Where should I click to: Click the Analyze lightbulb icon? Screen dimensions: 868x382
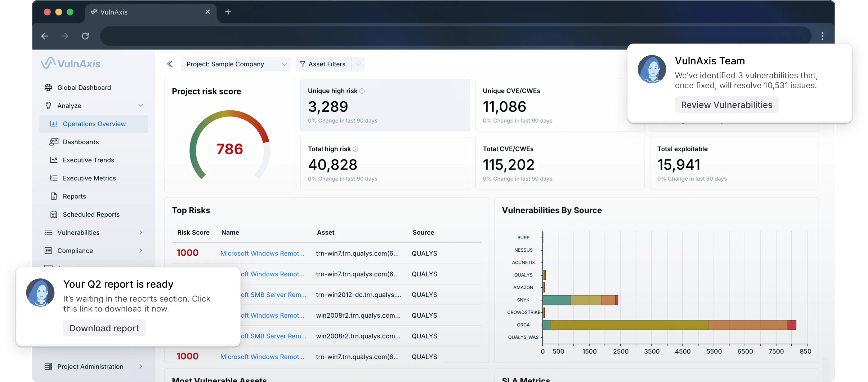[x=48, y=106]
